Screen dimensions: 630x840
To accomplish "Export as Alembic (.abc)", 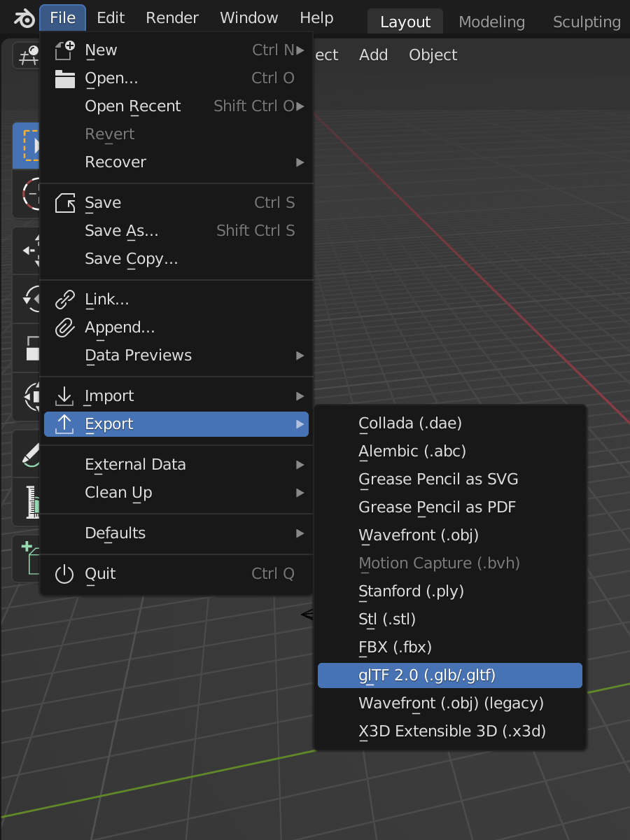I will click(x=450, y=451).
